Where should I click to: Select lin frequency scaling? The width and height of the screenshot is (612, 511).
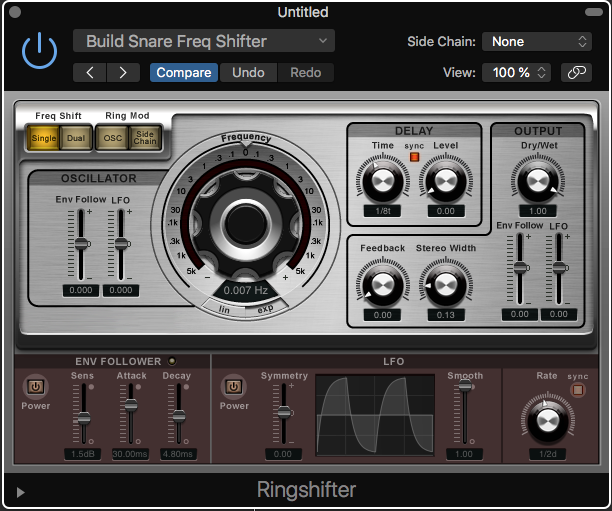[224, 310]
